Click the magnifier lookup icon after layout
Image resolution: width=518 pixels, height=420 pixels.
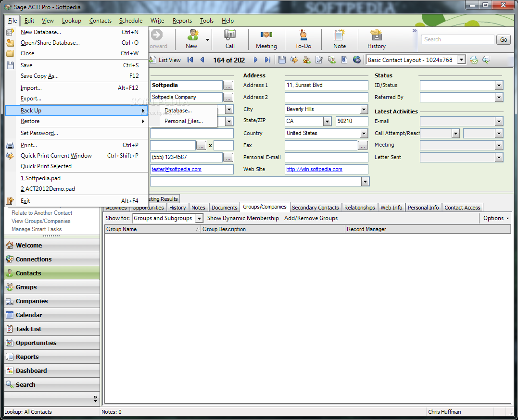(486, 60)
